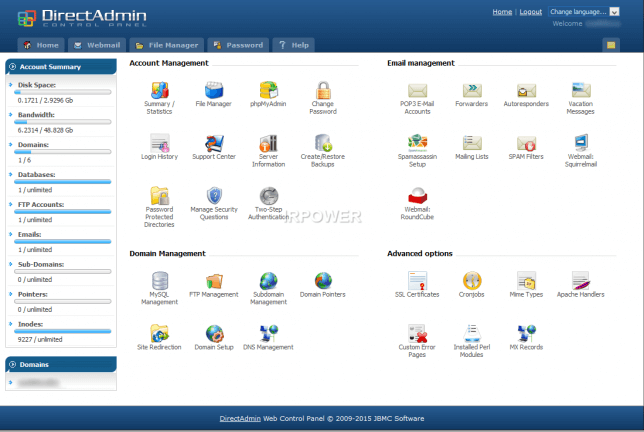Open MySQL Management
644x432 pixels.
(x=159, y=280)
